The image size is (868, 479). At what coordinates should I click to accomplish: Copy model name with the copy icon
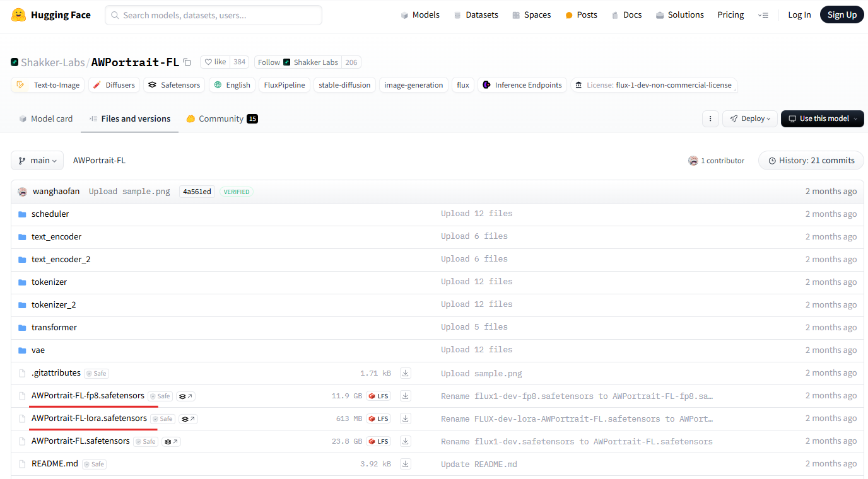(x=187, y=62)
